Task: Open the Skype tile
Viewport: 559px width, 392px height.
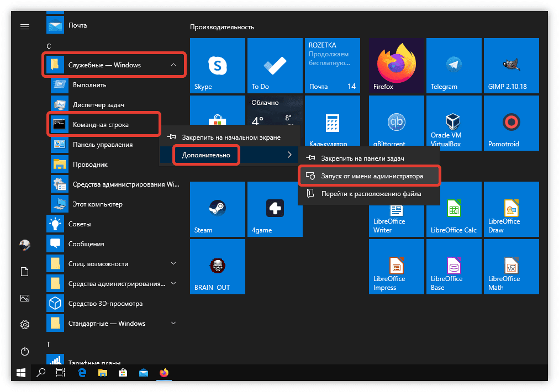Action: 218,66
